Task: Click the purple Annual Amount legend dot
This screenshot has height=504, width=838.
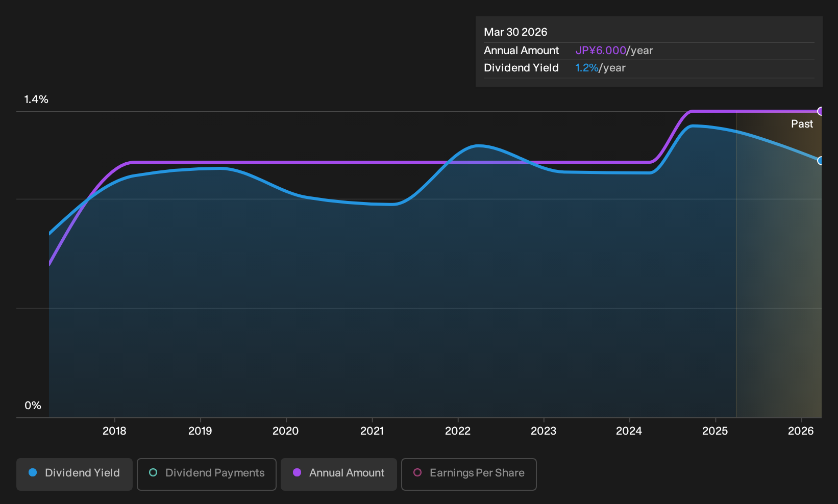Action: pyautogui.click(x=297, y=473)
